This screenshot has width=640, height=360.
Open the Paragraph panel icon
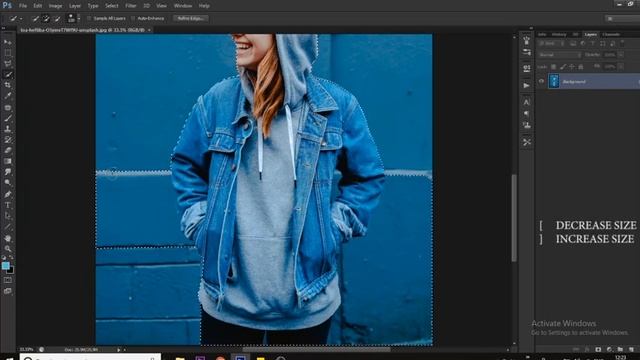coord(527,113)
